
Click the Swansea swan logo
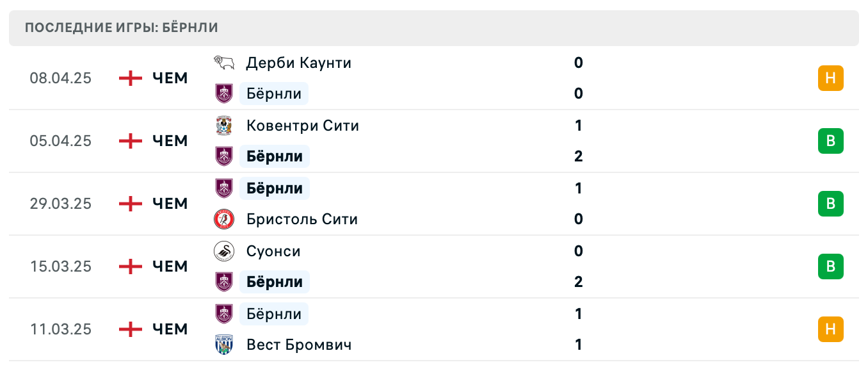225,251
